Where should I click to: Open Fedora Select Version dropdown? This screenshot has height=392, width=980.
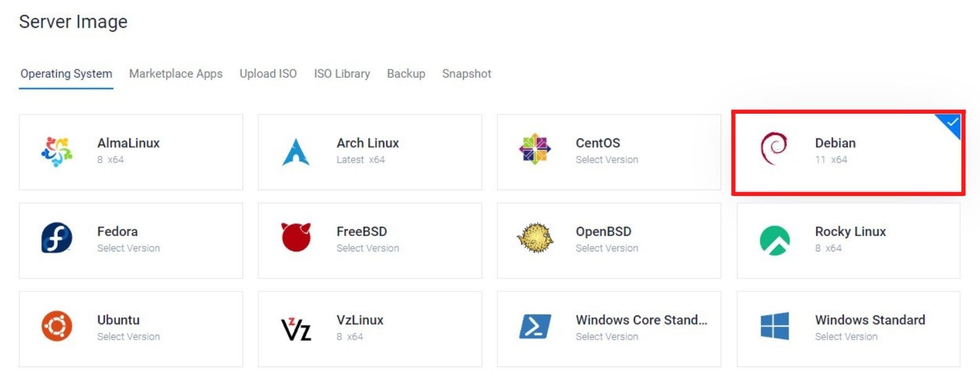tap(128, 248)
